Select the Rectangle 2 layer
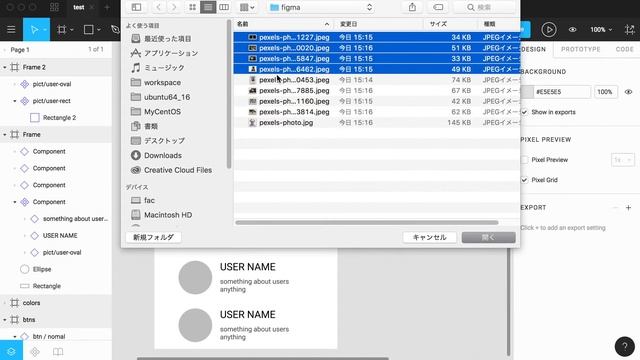This screenshot has height=360, width=640. pos(59,118)
